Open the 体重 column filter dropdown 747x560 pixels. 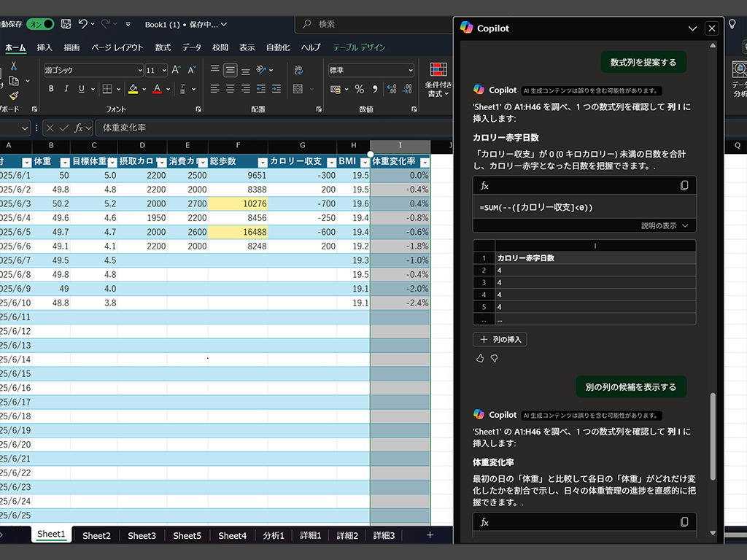tap(65, 163)
